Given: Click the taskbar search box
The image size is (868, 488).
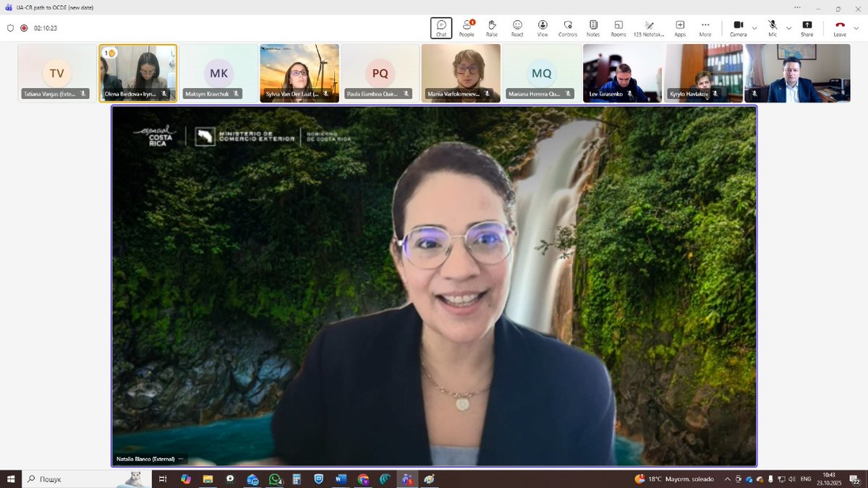Looking at the screenshot, I should 87,479.
